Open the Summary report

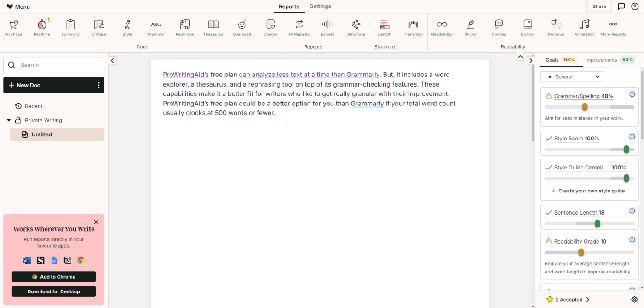70,28
